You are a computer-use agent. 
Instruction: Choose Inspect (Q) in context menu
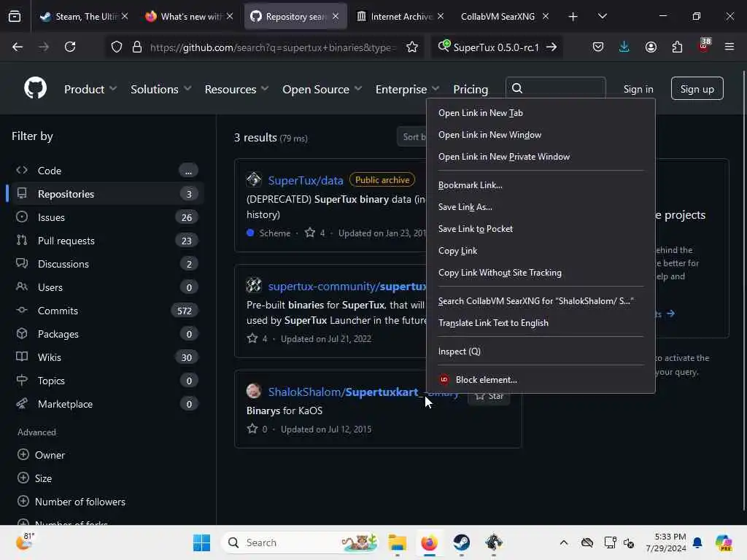click(541, 351)
